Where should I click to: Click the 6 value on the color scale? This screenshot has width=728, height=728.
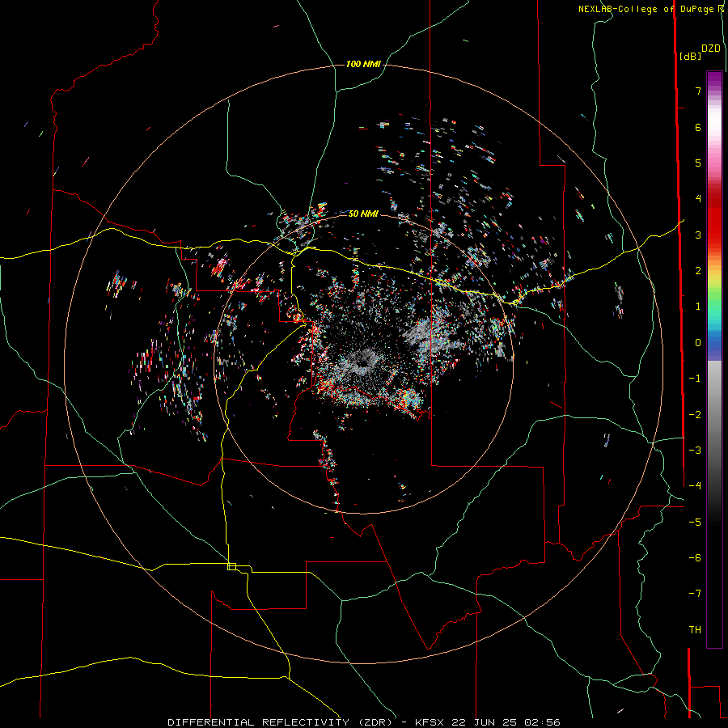pyautogui.click(x=698, y=127)
